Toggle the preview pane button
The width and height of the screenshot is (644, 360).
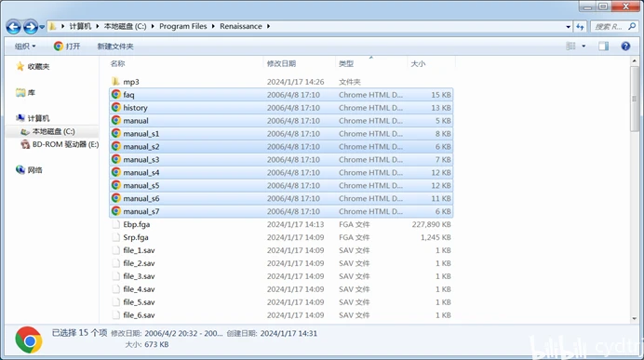coord(603,46)
